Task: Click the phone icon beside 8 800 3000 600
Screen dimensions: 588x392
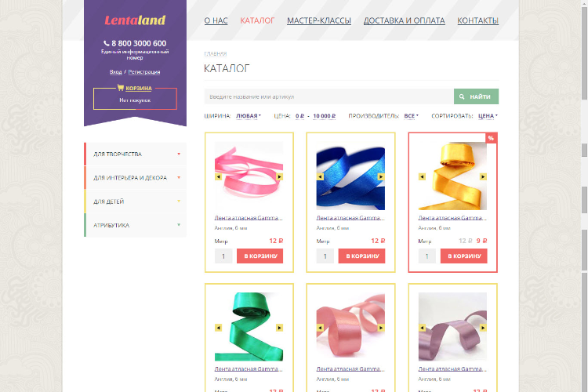Action: [107, 44]
